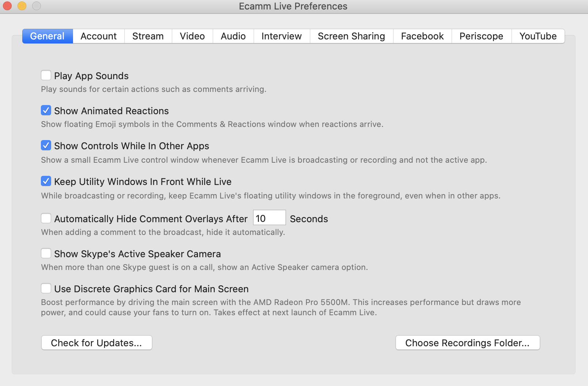Open the Facebook tab

[x=422, y=36]
